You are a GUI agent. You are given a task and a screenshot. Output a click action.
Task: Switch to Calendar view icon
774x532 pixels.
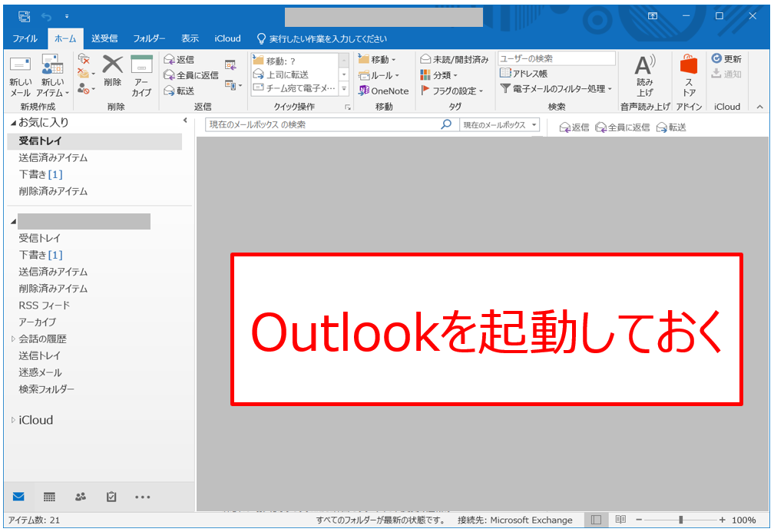[x=49, y=497]
